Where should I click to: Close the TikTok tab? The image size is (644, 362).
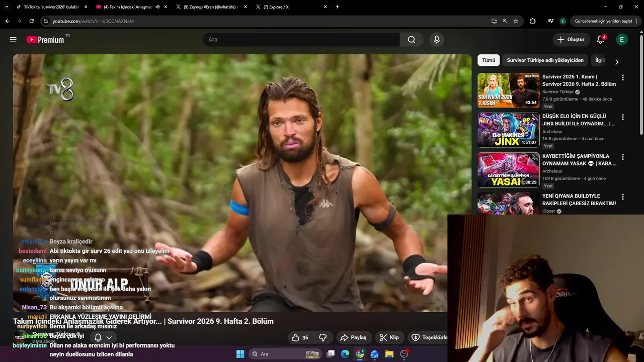pos(86,7)
